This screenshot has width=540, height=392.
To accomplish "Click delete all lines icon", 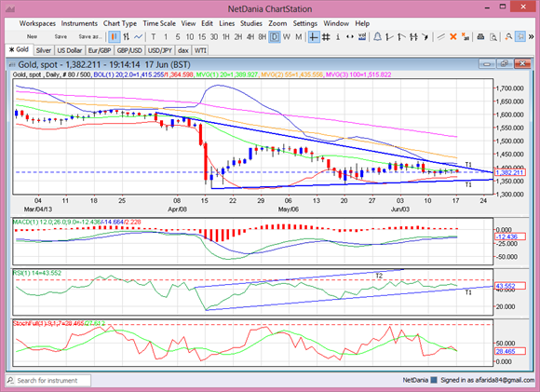I will [x=465, y=37].
